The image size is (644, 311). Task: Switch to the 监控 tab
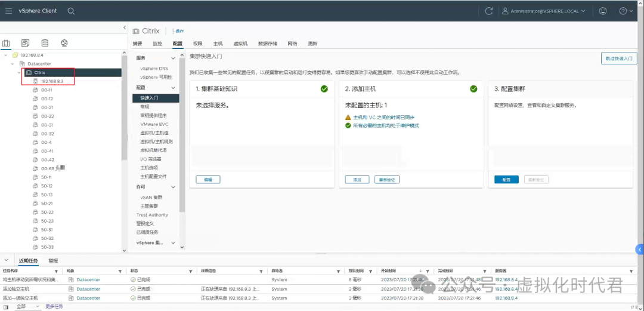click(157, 44)
